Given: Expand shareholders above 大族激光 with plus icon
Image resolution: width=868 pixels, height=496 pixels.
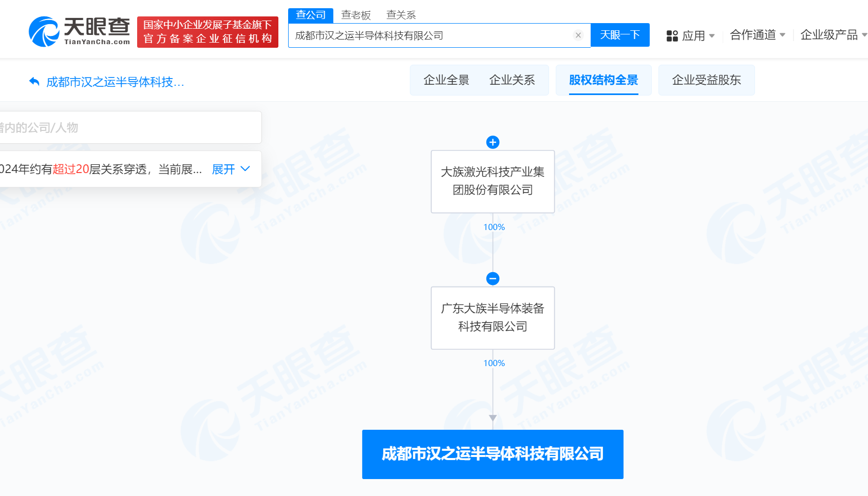Looking at the screenshot, I should point(493,142).
